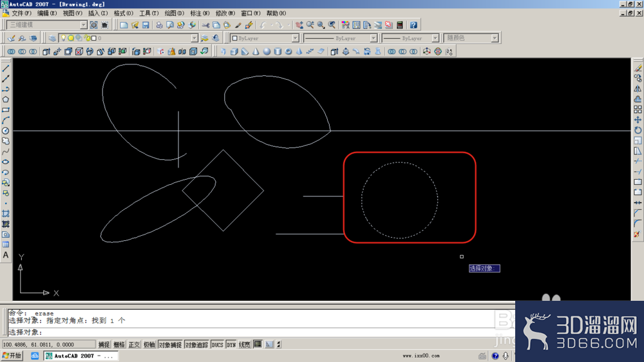Click the New drawing icon

click(x=124, y=25)
